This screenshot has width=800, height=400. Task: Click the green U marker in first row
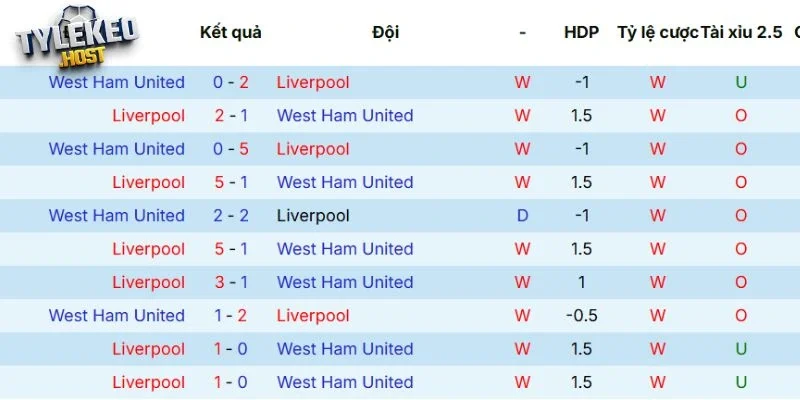tap(741, 82)
